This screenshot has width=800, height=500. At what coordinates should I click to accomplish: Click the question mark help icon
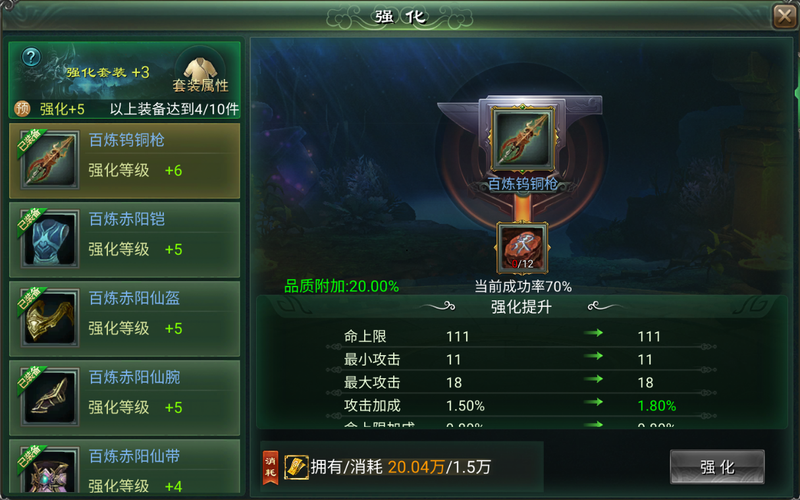point(31,57)
